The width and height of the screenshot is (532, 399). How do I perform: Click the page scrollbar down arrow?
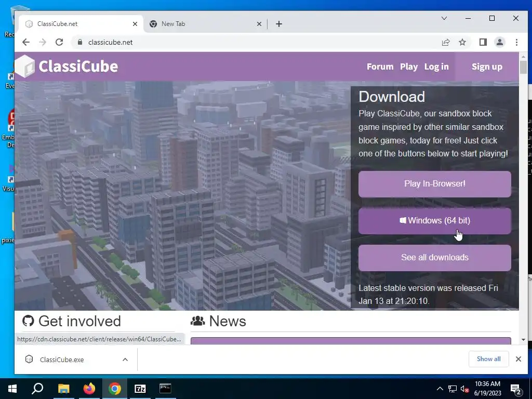pyautogui.click(x=523, y=340)
